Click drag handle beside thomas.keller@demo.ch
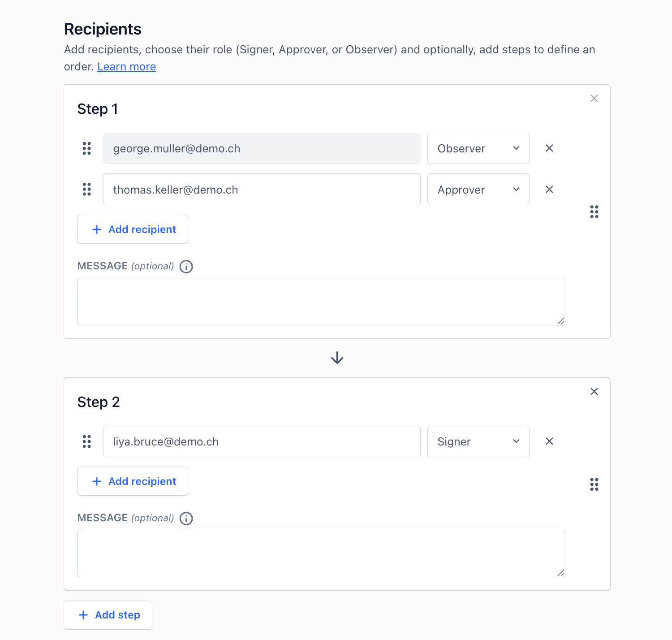This screenshot has width=672, height=640. click(x=86, y=190)
